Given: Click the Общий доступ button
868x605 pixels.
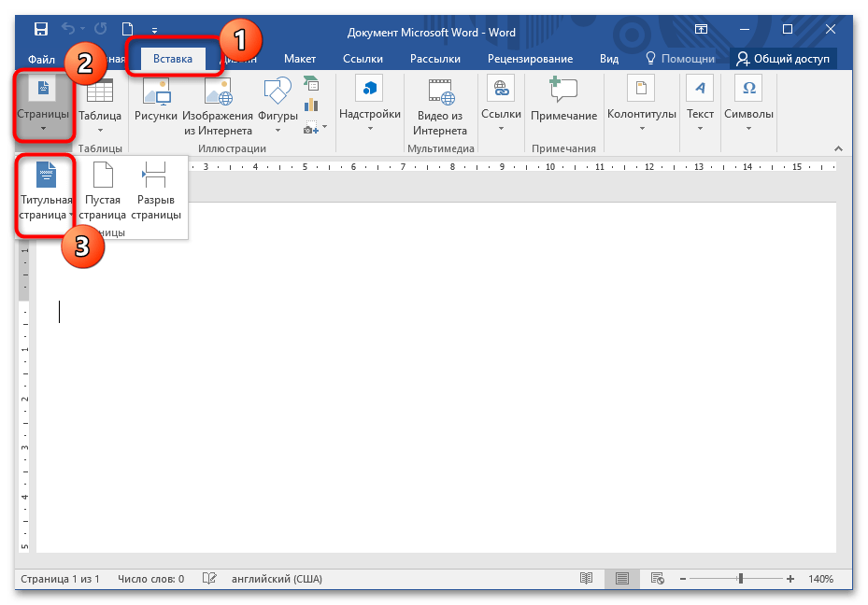Looking at the screenshot, I should click(x=783, y=59).
